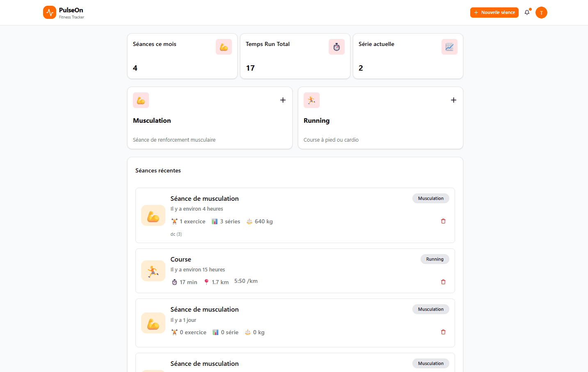Viewport: 588px width, 372px height.
Task: Click the flexed arm icon in Séances ce mois
Action: pos(224,47)
